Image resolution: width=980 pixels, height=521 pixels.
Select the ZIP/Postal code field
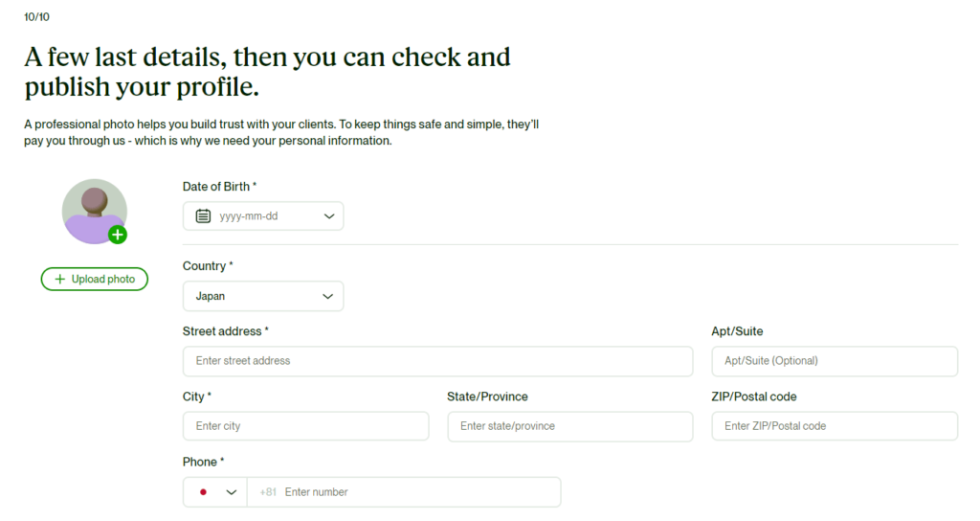(x=835, y=426)
